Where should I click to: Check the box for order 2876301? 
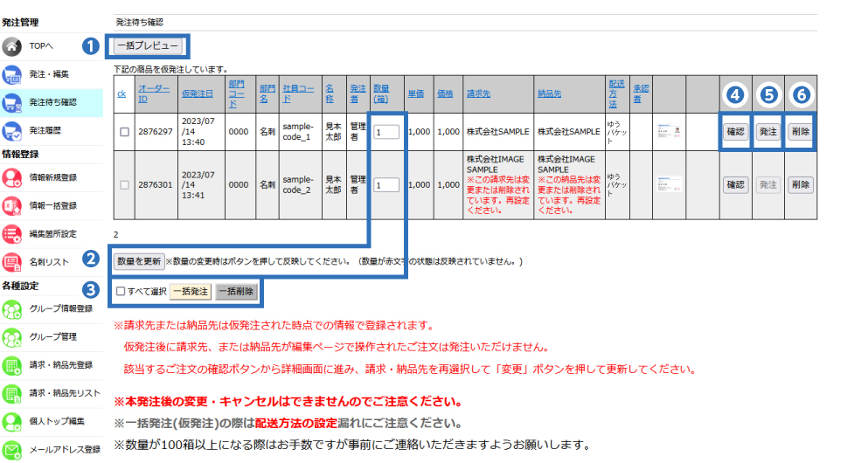124,185
